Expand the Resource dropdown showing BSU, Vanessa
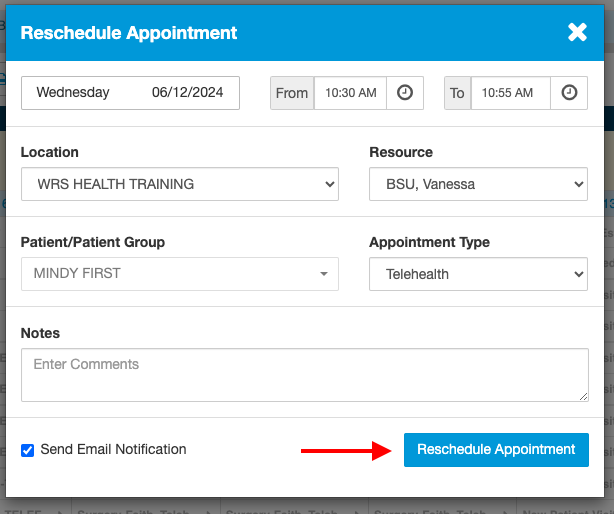 pos(478,184)
